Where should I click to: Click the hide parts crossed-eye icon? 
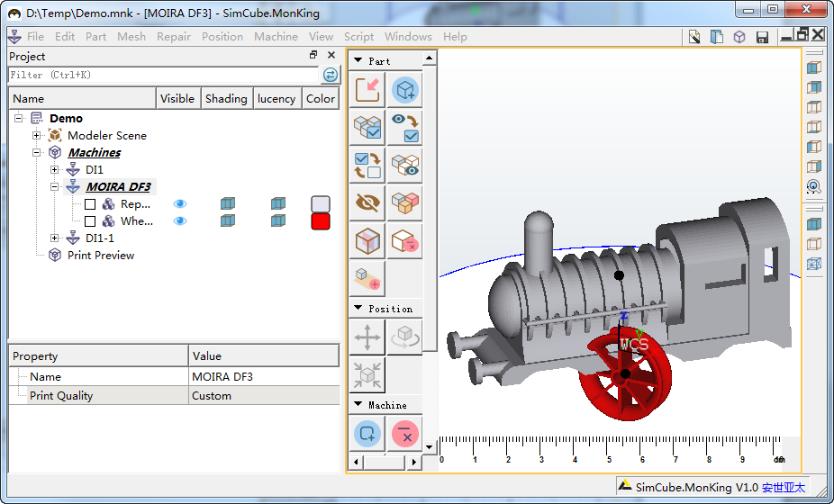(x=367, y=202)
